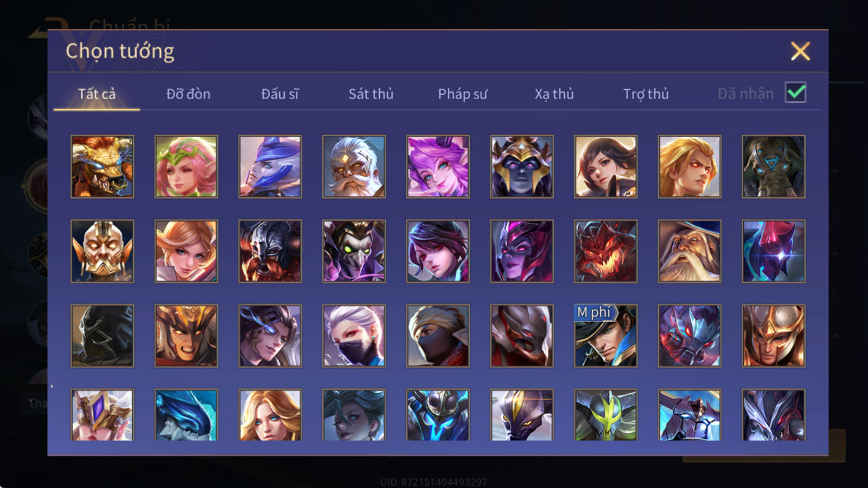Pick the white-bearded old man with gem forehead
Viewport: 868px width, 488px height.
354,166
